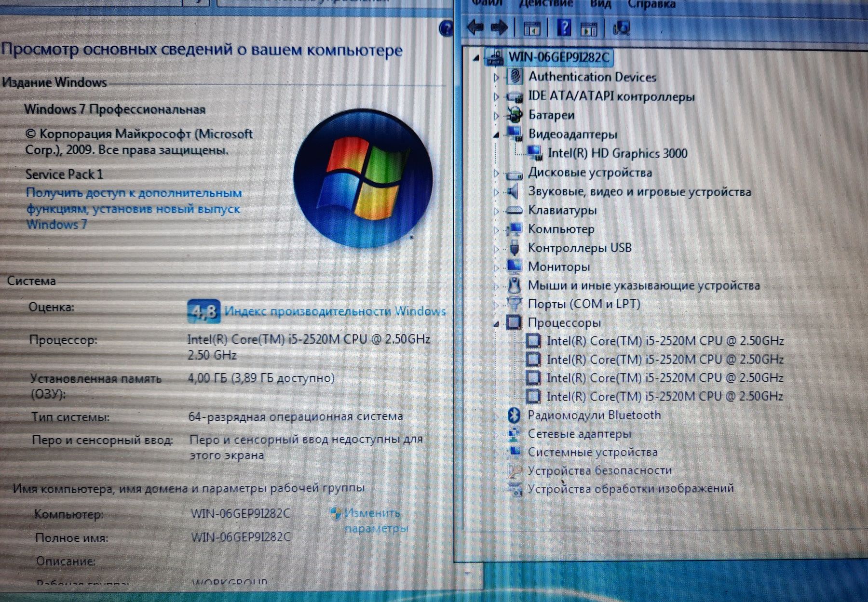Expand the Контроллеры USB node
The height and width of the screenshot is (602, 868).
pos(496,249)
